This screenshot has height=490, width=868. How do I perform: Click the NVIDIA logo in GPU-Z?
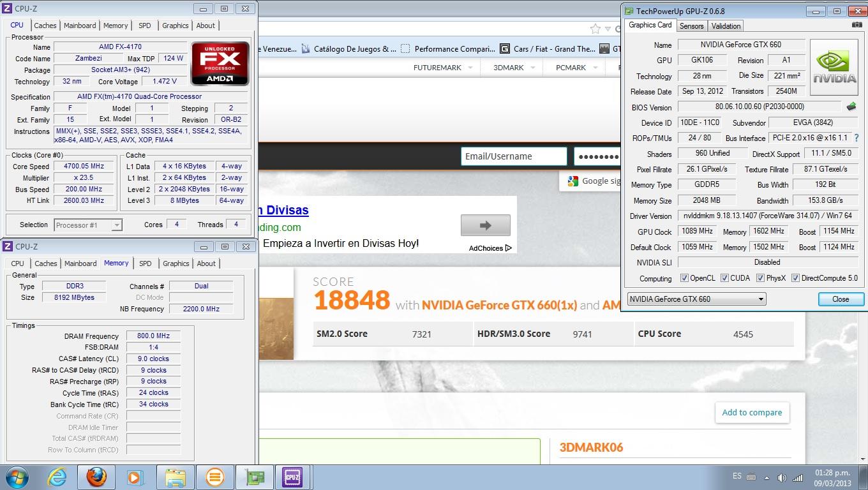pos(834,68)
